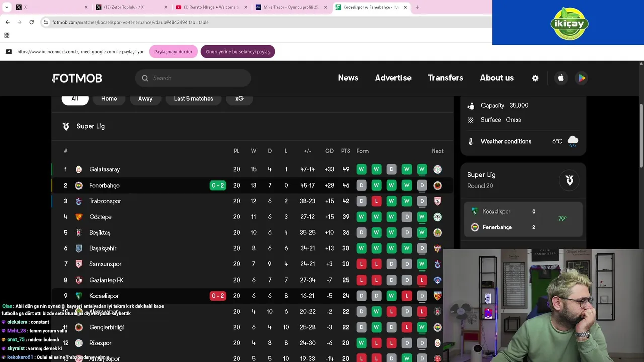The height and width of the screenshot is (362, 644).
Task: Open the Trabzonspor team link
Action: 105,201
